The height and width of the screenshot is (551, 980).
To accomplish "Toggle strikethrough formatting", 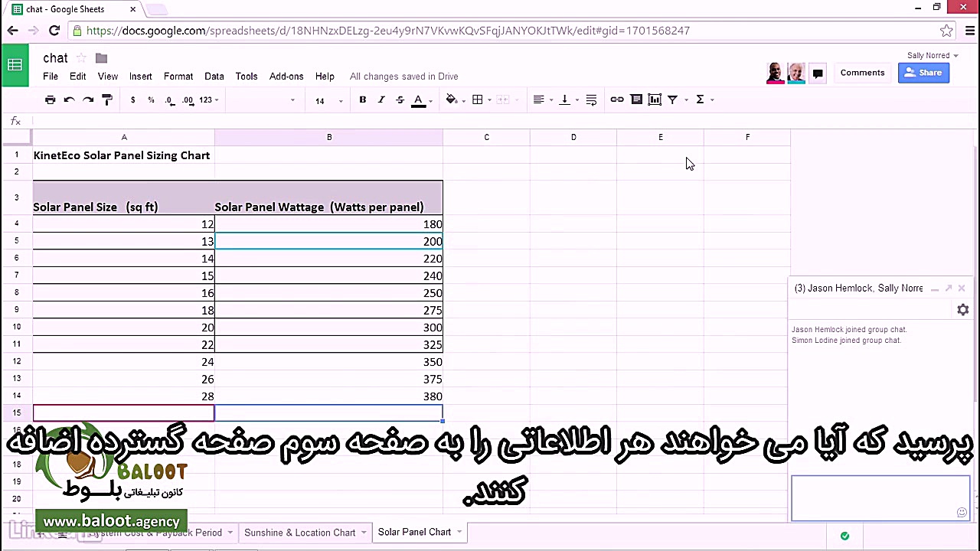I will coord(399,99).
